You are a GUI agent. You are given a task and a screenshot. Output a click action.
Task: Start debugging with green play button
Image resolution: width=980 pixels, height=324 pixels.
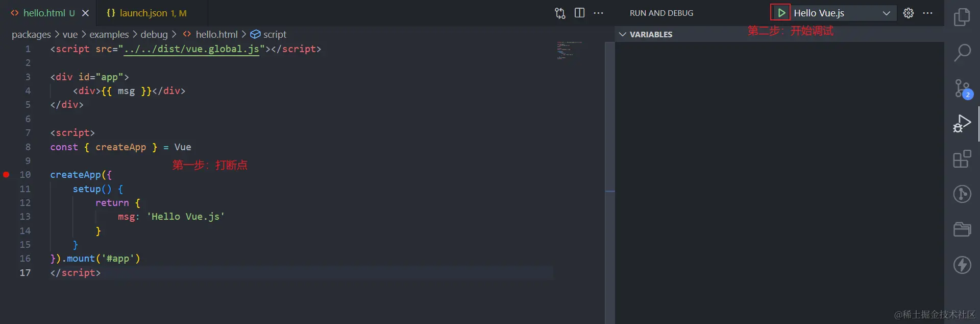[781, 13]
